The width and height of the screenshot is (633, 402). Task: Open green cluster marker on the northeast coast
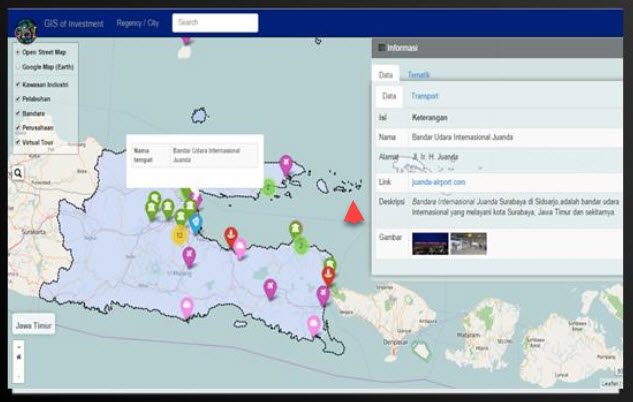tap(301, 245)
